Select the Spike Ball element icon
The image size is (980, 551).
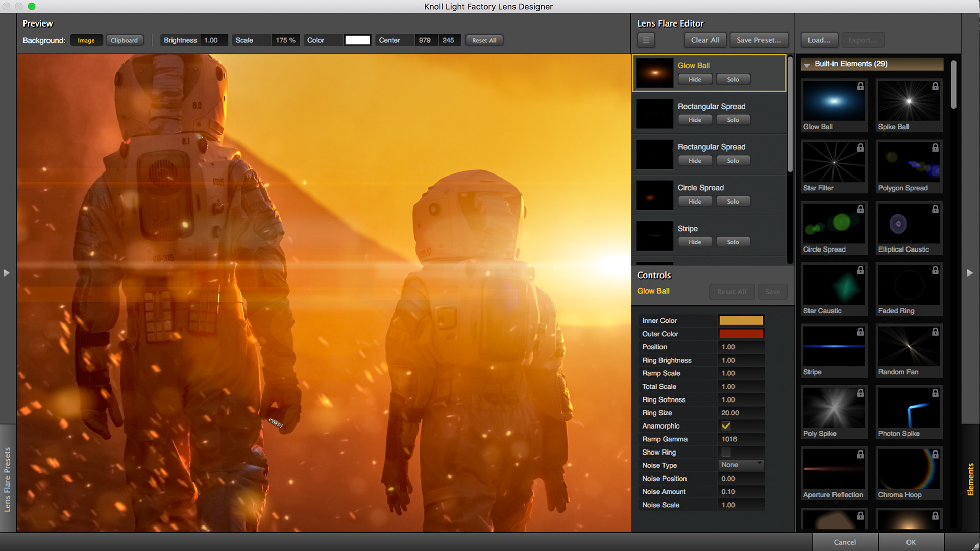tap(909, 101)
